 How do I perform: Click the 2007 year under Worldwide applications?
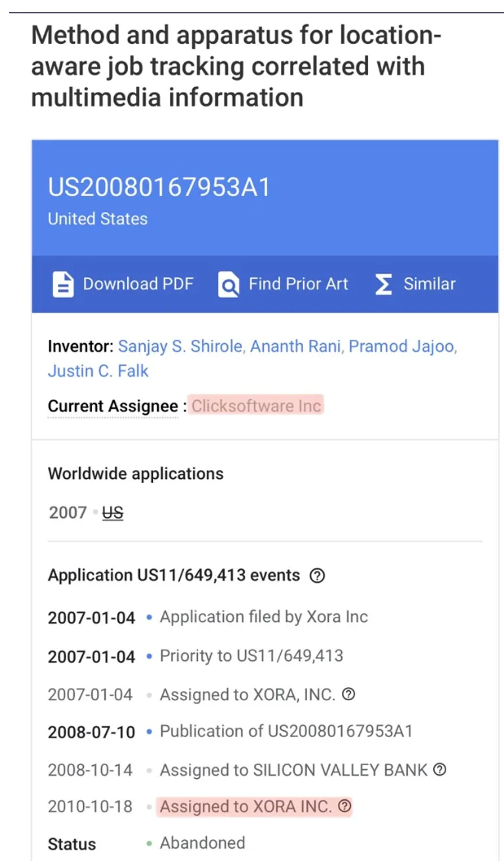point(68,513)
